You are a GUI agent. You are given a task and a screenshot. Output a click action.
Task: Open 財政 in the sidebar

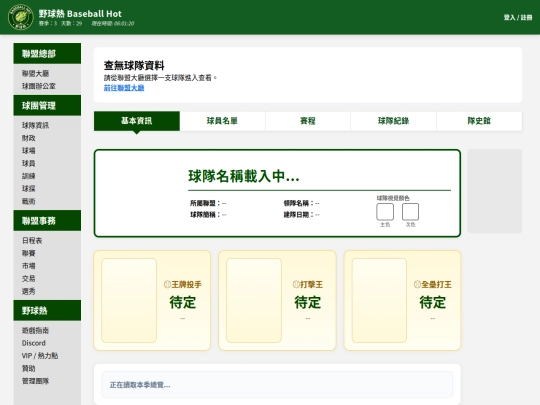[29, 138]
